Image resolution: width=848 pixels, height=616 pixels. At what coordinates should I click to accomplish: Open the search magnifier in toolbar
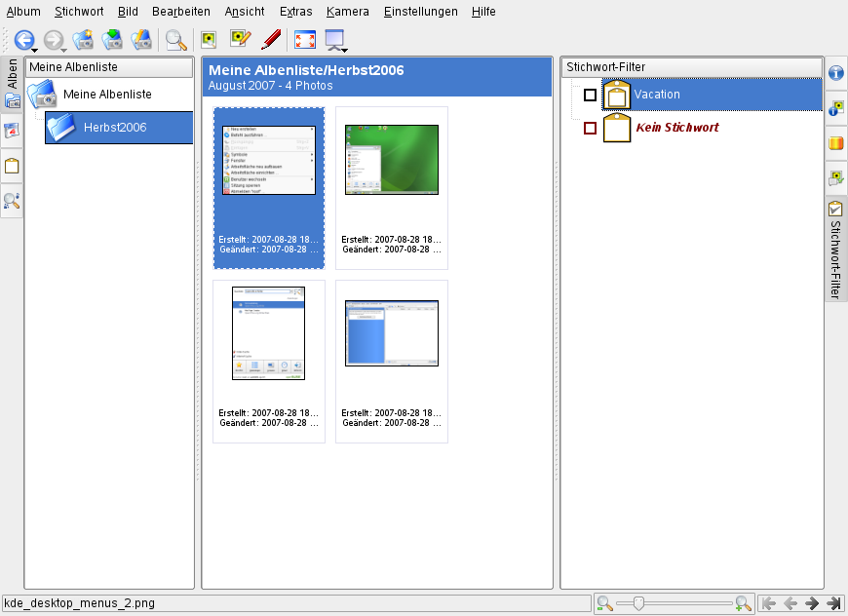coord(175,40)
